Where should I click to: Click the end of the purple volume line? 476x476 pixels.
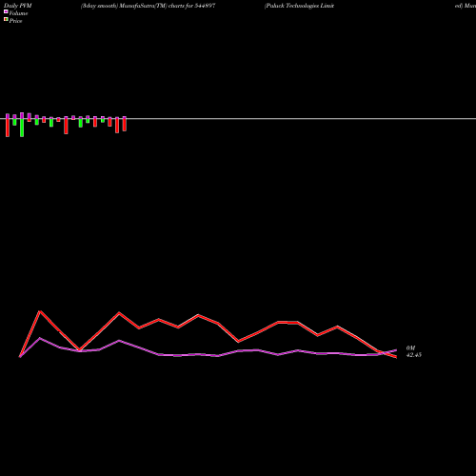click(x=396, y=350)
